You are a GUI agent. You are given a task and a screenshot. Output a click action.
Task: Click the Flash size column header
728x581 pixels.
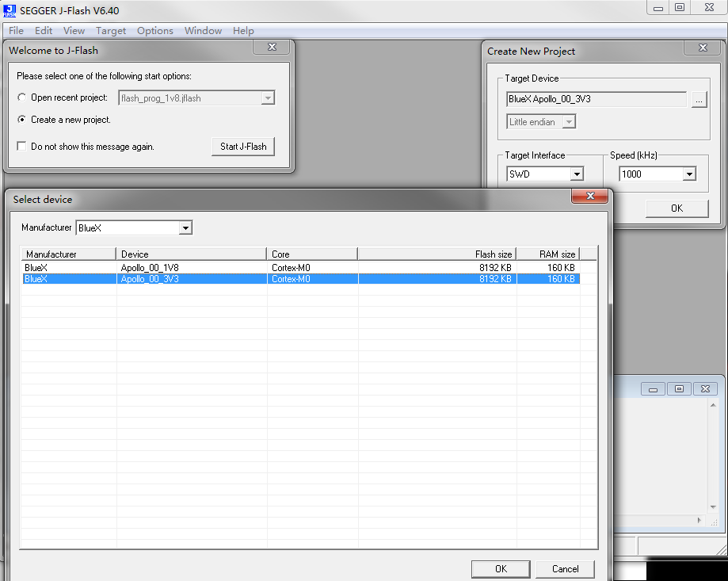tap(437, 254)
